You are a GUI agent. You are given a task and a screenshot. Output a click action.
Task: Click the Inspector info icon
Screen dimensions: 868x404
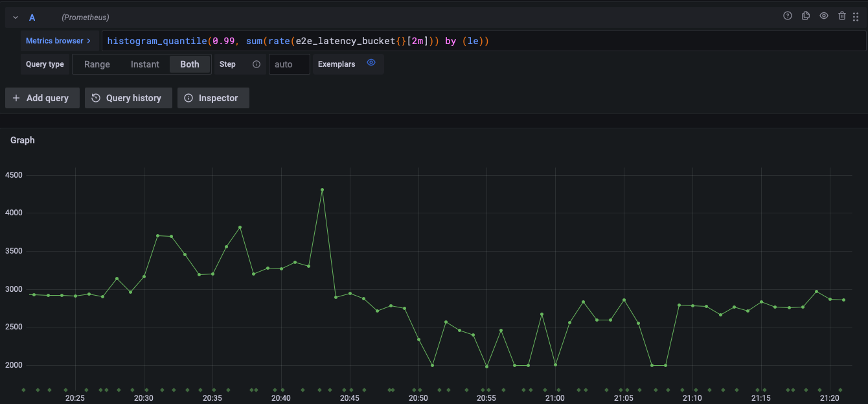click(x=188, y=98)
